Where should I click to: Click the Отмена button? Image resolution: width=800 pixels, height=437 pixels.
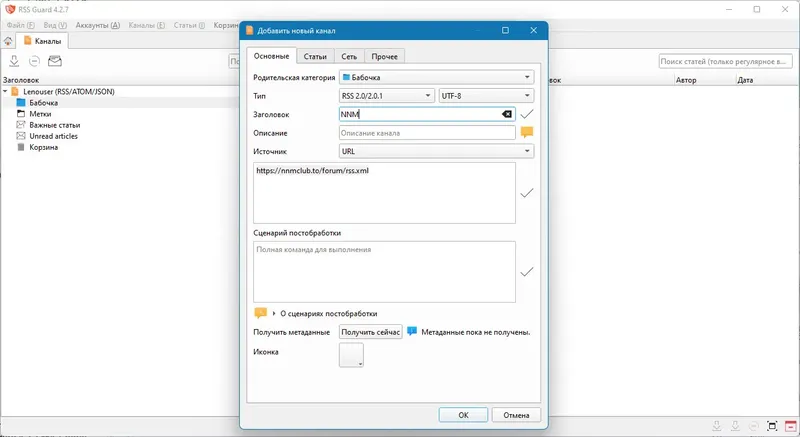[x=516, y=415]
